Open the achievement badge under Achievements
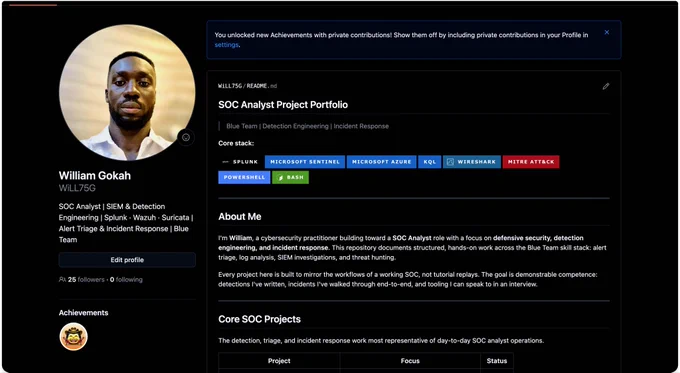Screen dimensions: 680x373 [x=73, y=337]
